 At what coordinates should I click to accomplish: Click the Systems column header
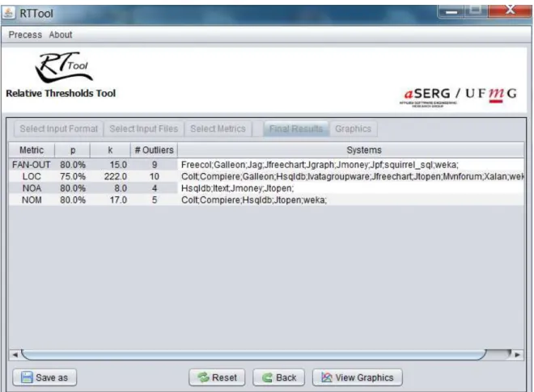click(351, 150)
